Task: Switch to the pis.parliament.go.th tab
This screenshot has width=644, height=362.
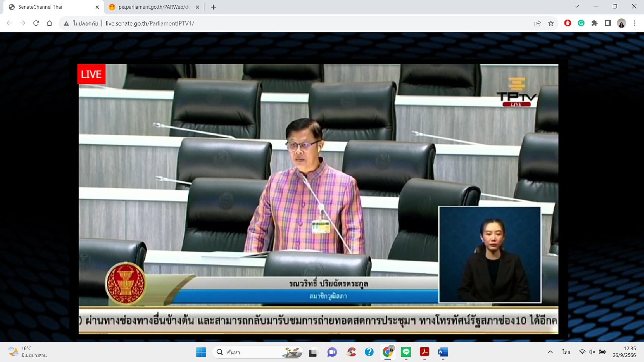Action: pyautogui.click(x=153, y=7)
